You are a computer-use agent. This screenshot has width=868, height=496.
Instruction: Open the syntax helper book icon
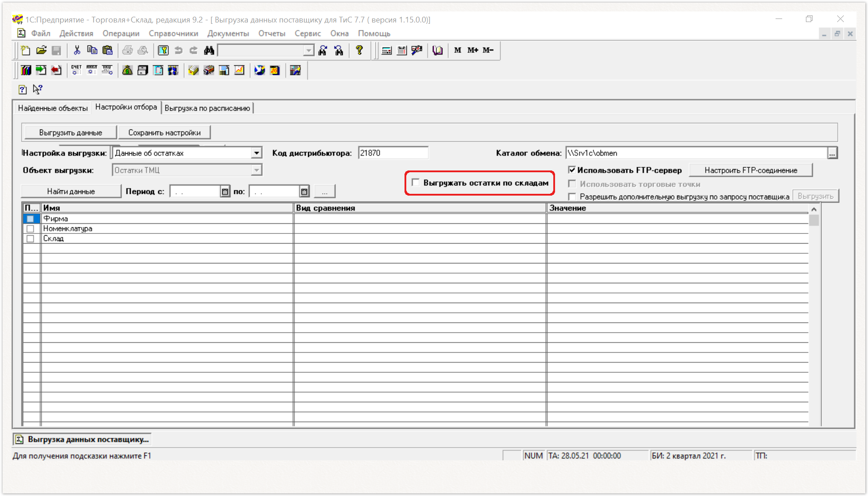coord(438,50)
